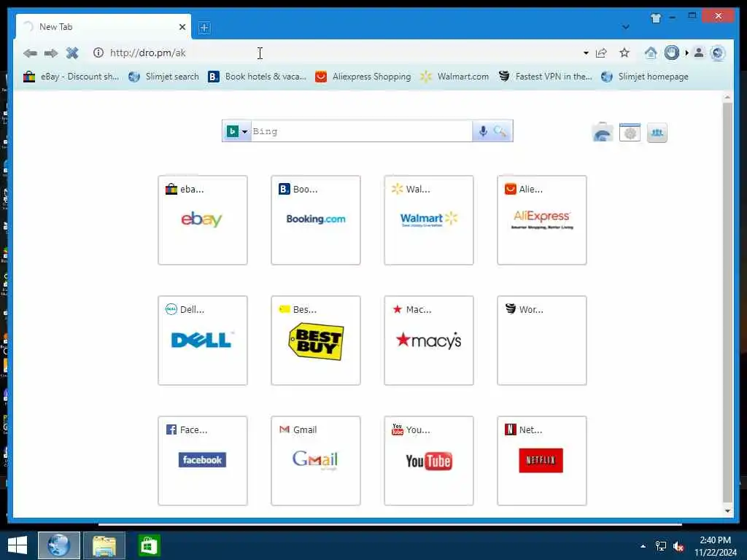
Task: Open the Slimjet globe menu icon
Action: pyautogui.click(x=718, y=52)
